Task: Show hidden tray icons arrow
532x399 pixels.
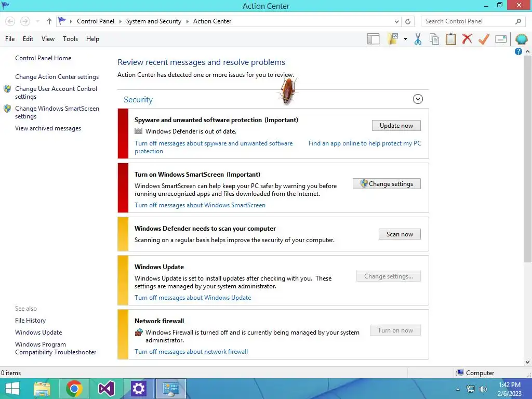Action: point(458,389)
